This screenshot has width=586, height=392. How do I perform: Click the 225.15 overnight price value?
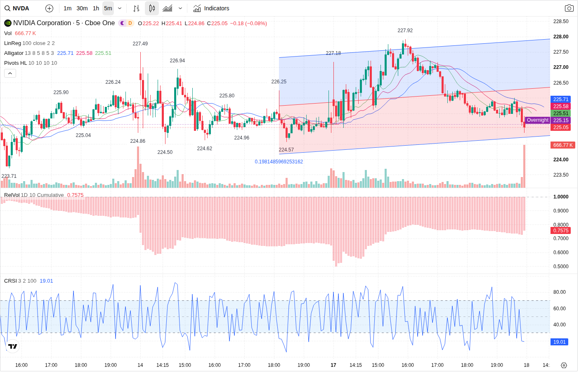pos(561,120)
